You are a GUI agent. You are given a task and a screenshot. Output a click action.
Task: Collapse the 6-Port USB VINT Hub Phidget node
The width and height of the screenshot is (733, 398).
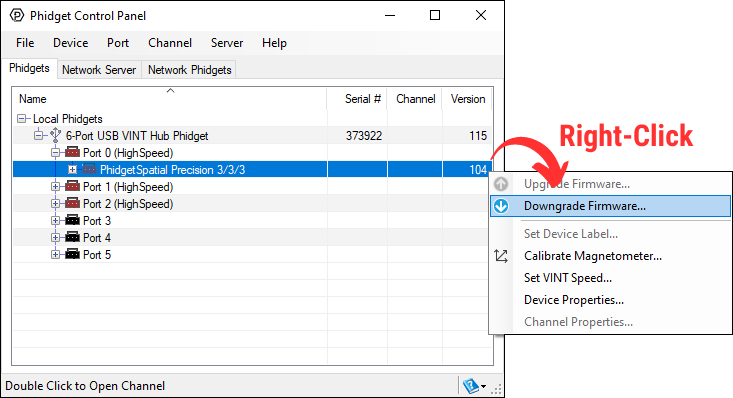coord(38,136)
